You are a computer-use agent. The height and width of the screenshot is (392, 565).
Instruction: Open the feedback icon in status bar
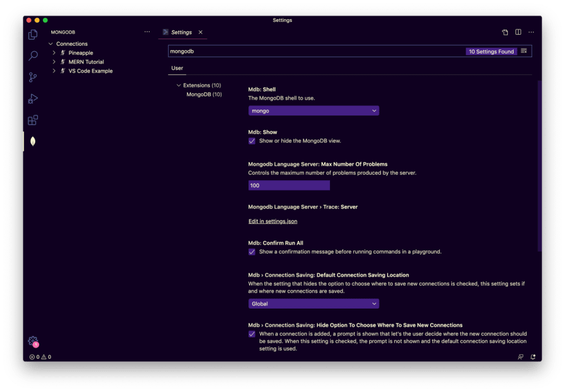coord(520,357)
